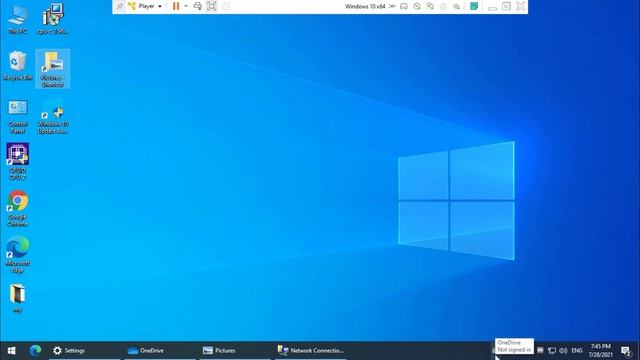Open the green message log icon
Screen dimensions: 640x360
point(474,6)
